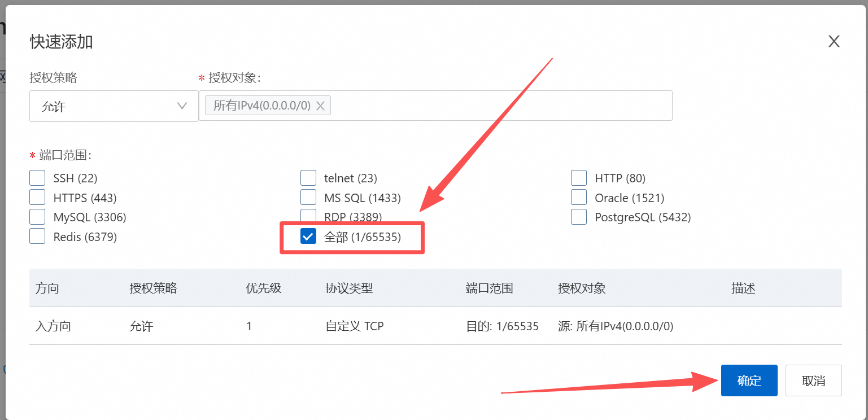Enable PostgreSQL (5432) port
Image resolution: width=868 pixels, height=420 pixels.
click(579, 217)
